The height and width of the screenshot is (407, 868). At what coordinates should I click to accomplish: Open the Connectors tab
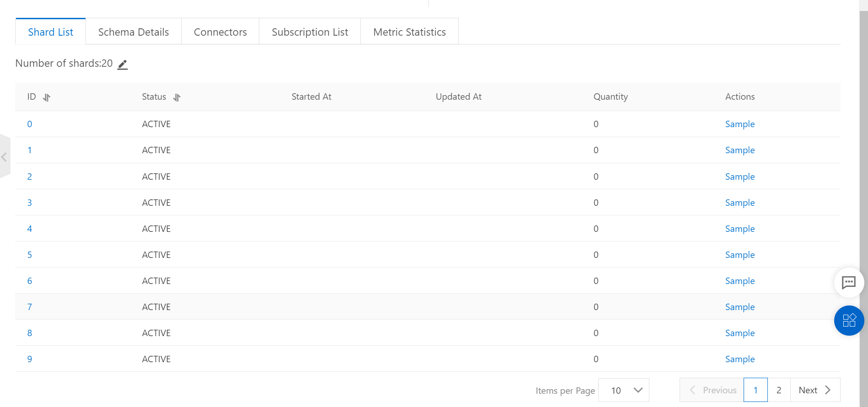[x=220, y=32]
